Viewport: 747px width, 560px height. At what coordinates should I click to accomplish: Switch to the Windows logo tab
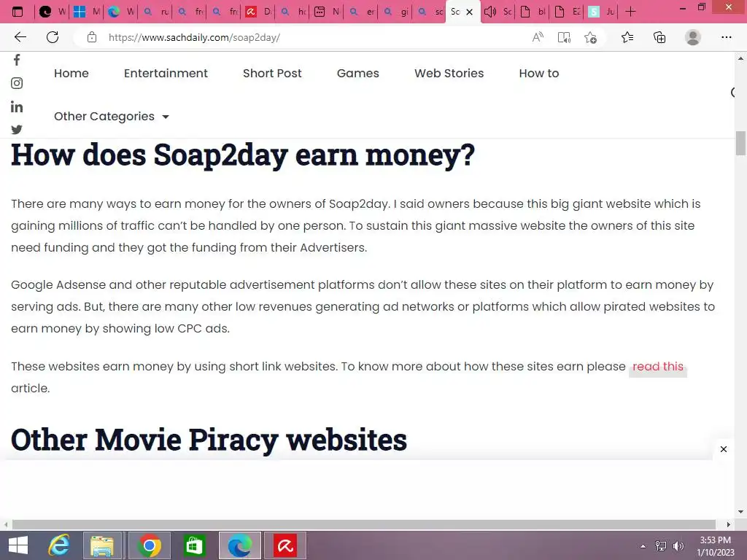[87, 12]
